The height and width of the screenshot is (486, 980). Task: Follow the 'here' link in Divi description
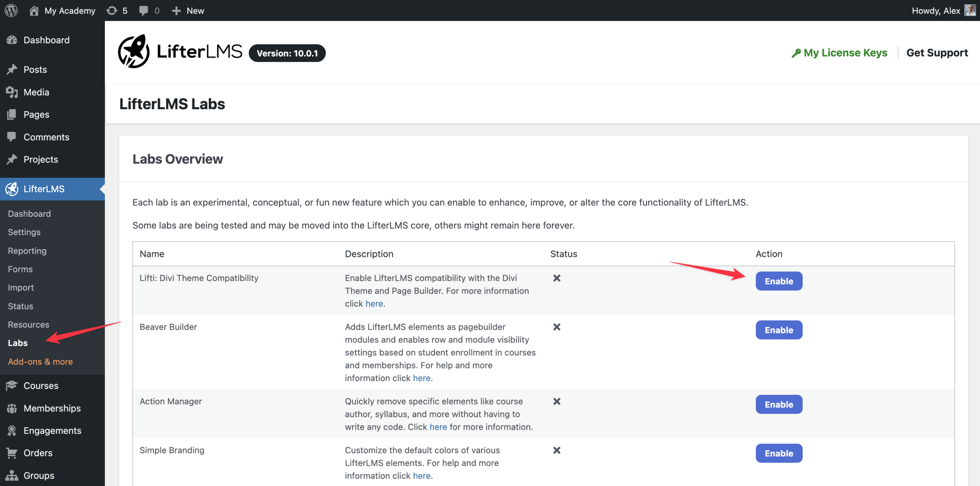click(374, 303)
